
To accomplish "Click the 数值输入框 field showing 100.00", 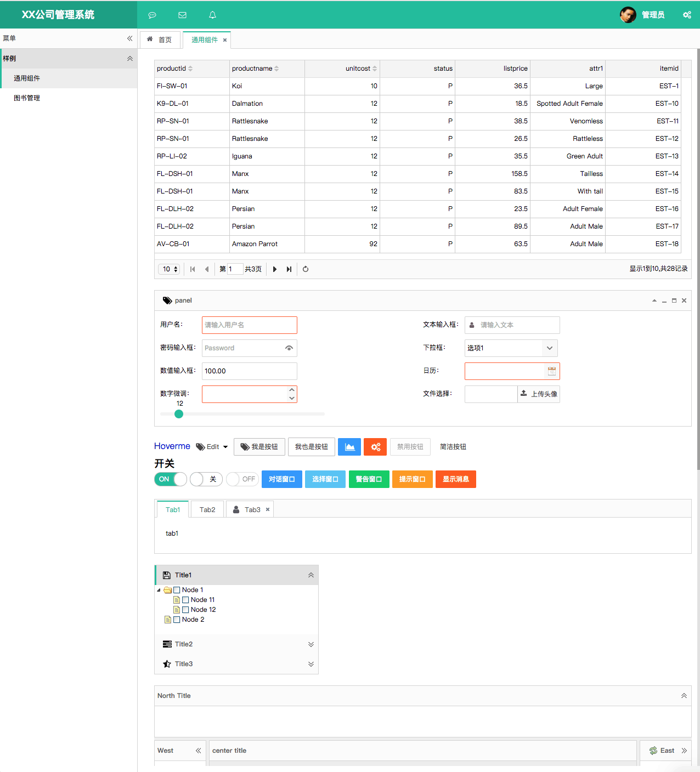I will click(x=250, y=371).
